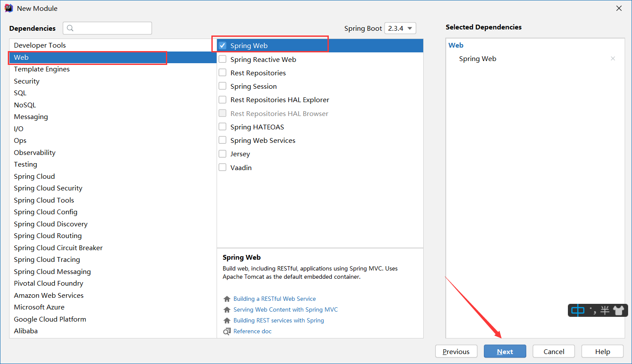Check the Spring HATEOAS checkbox
Screen dimensions: 632x364
(x=223, y=127)
